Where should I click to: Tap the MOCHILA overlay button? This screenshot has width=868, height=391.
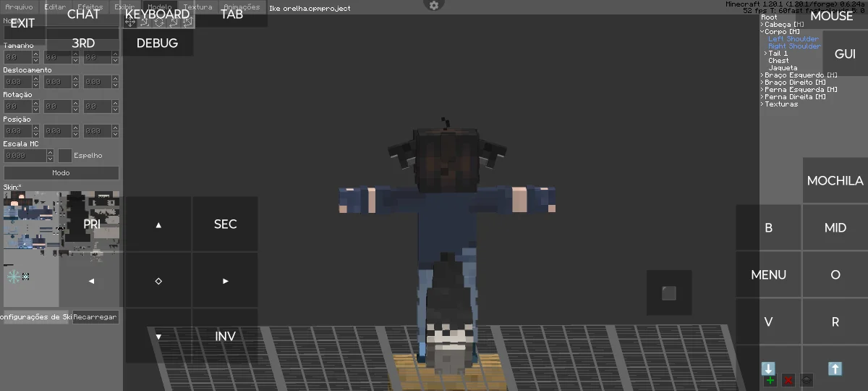pos(835,180)
